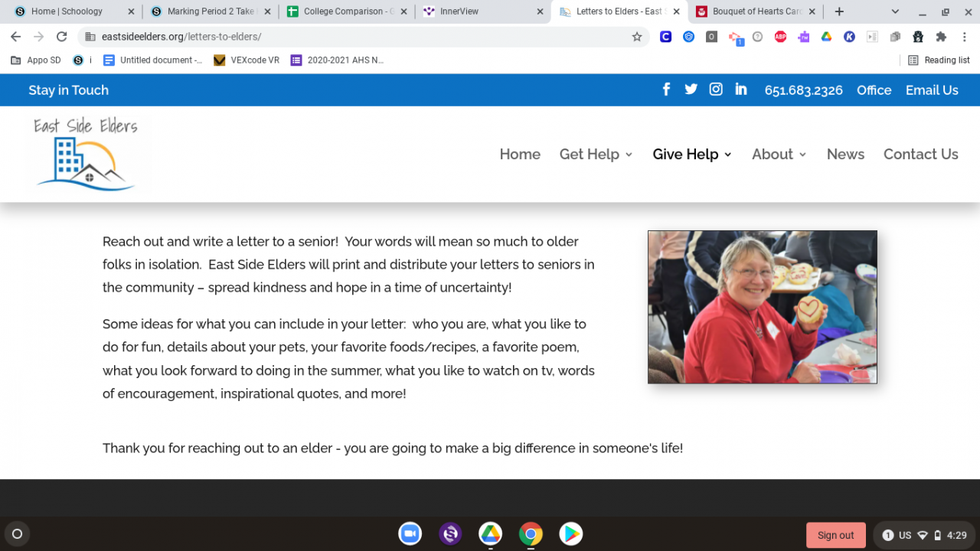
Task: Open the Twitter icon in header
Action: coord(691,90)
